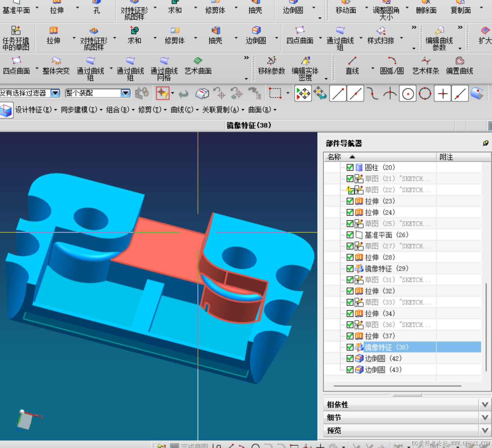Use the 偏置曲线 offset curve tool
Screen dimensions: 492x448
(459, 66)
